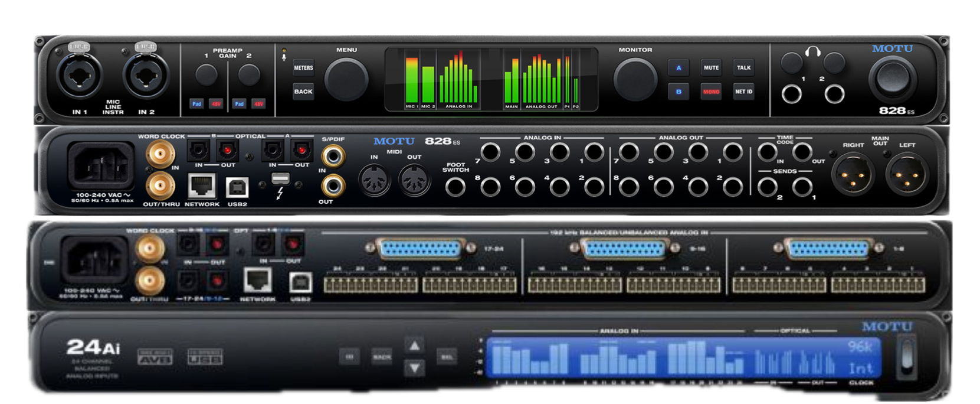Click the FOOT SWITCH jack
Screen dimensions: 980x404
pyautogui.click(x=455, y=187)
